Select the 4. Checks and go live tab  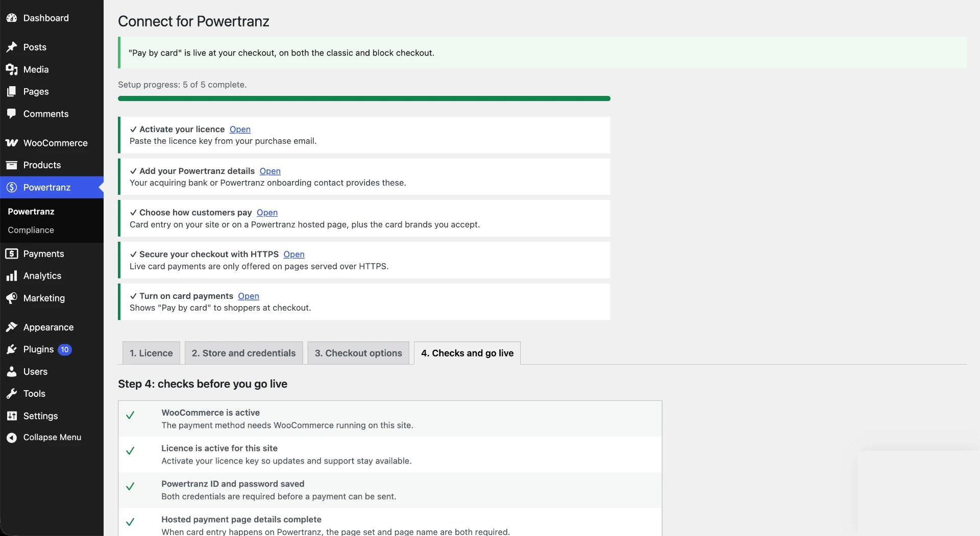pyautogui.click(x=467, y=353)
